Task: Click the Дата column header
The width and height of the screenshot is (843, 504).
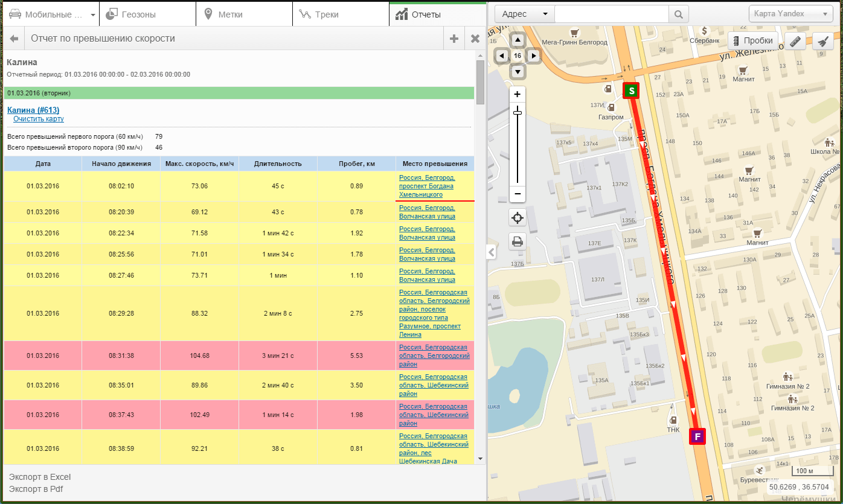Action: pyautogui.click(x=43, y=164)
